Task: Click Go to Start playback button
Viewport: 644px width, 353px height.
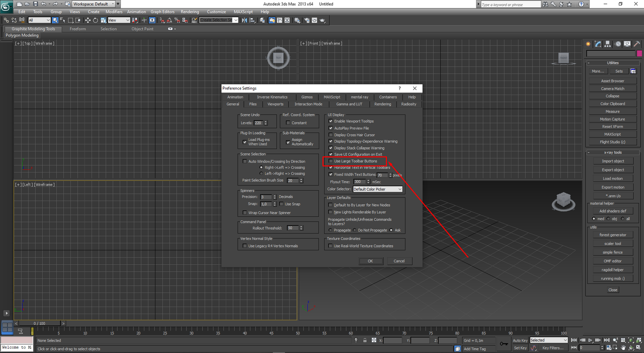Action: click(x=574, y=340)
